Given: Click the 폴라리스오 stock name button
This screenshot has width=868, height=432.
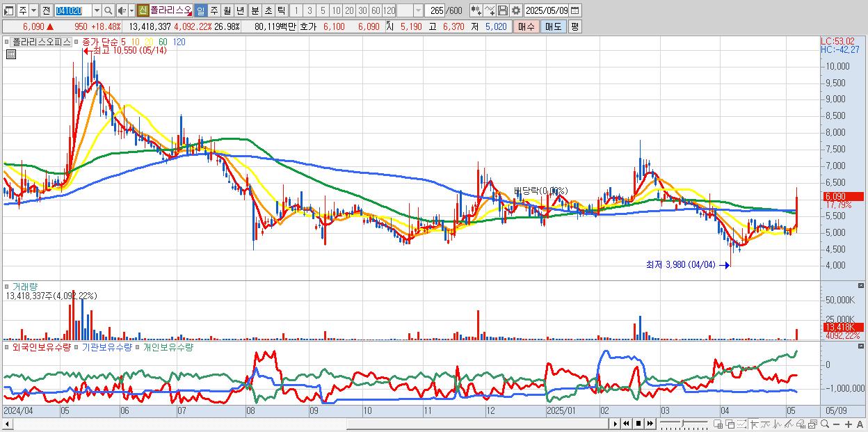Looking at the screenshot, I should point(170,10).
